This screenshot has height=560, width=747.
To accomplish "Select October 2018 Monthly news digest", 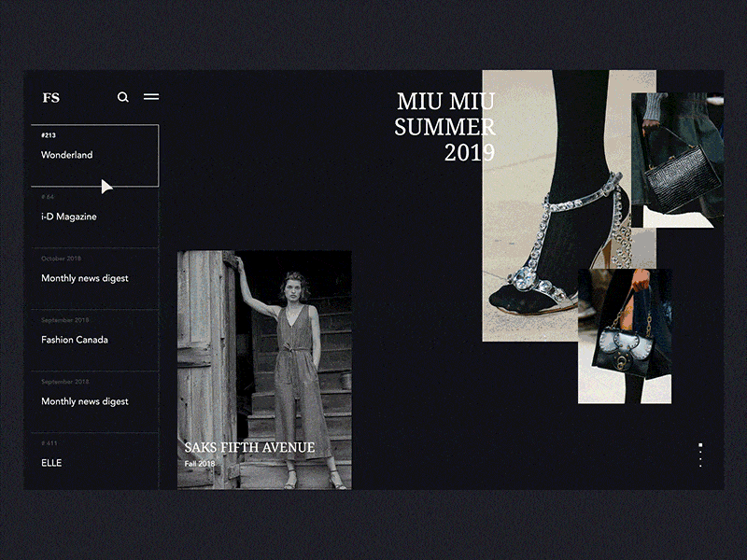I will click(x=83, y=277).
